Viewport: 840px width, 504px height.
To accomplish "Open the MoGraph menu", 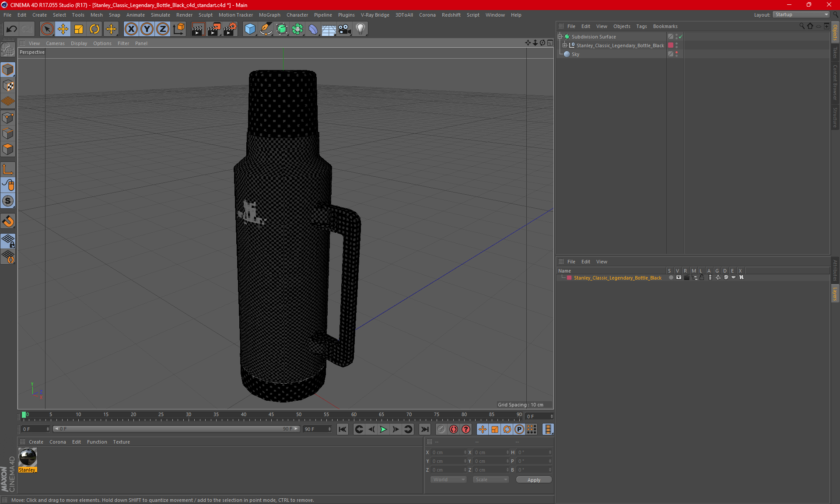I will tap(269, 15).
